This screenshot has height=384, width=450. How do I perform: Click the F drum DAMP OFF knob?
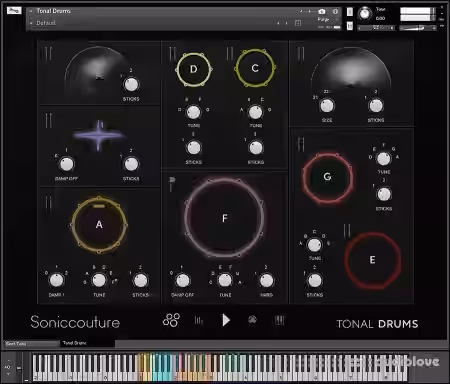coord(183,280)
